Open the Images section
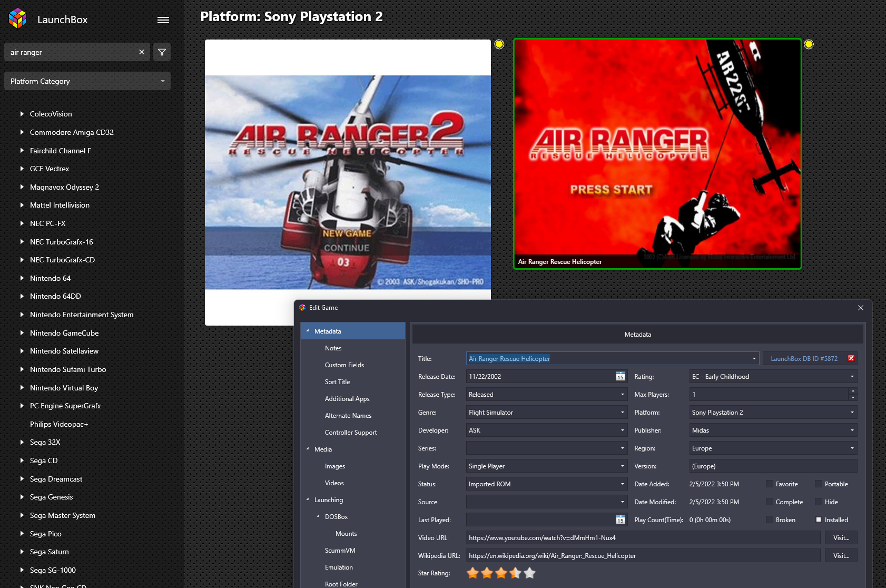 point(335,466)
